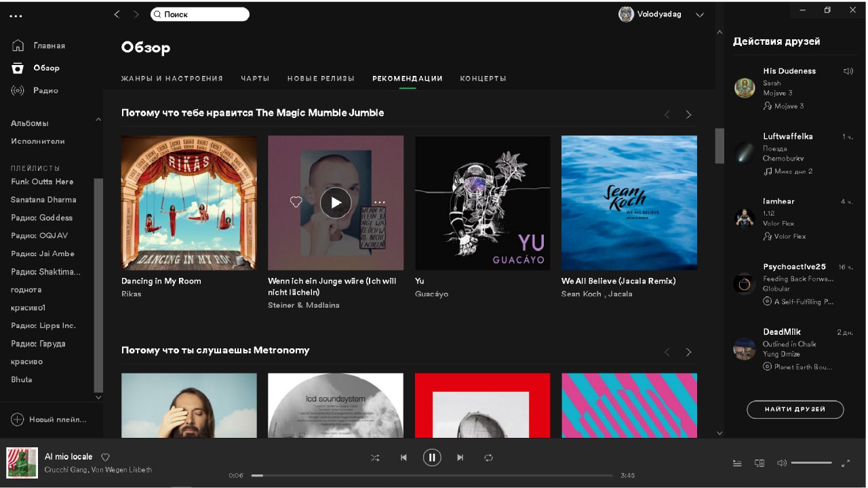
Task: Toggle shuffle playback
Action: pos(375,457)
